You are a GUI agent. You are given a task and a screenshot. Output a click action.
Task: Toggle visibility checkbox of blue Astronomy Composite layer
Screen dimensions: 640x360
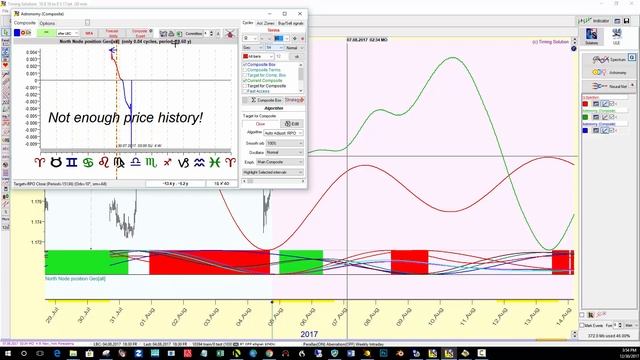612,131
